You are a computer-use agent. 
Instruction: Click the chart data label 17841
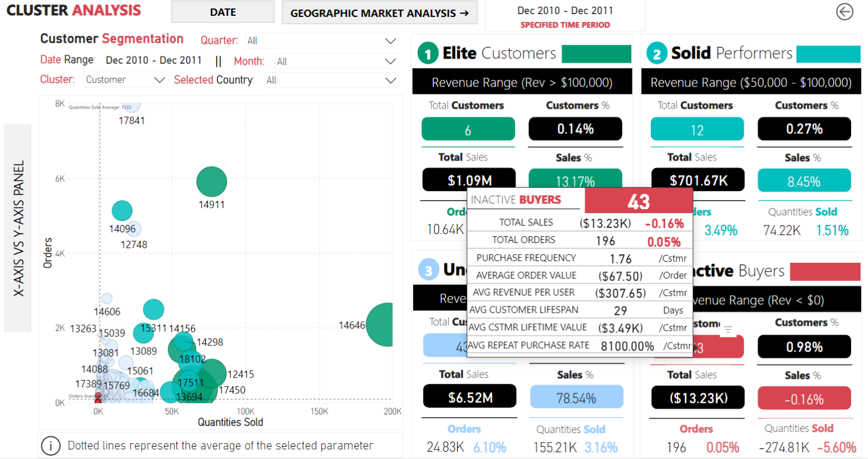pyautogui.click(x=132, y=120)
